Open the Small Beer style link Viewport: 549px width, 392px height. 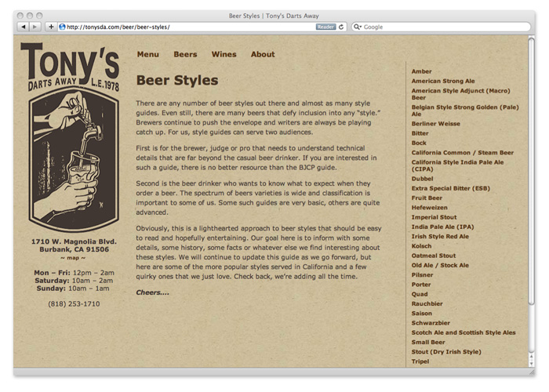pyautogui.click(x=428, y=343)
